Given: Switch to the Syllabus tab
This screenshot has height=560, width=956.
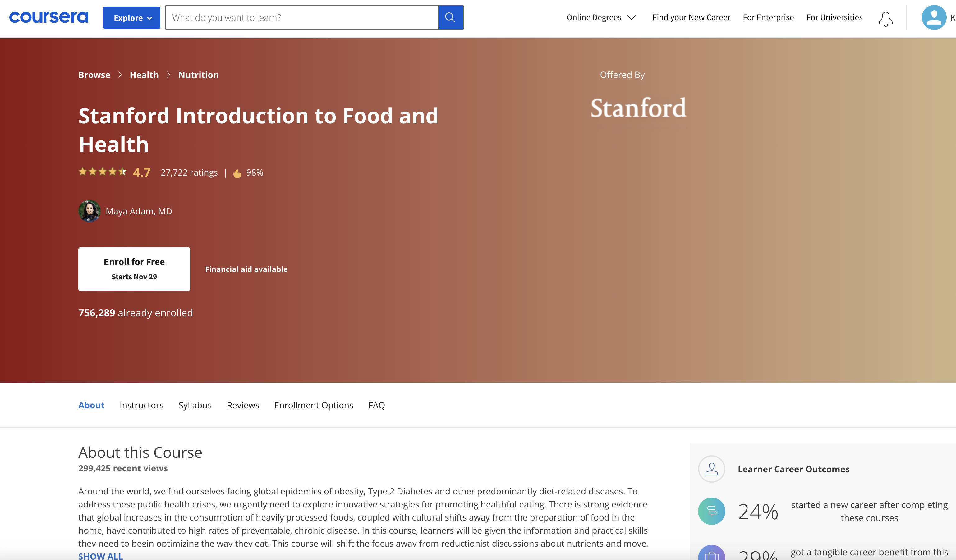Looking at the screenshot, I should 195,405.
